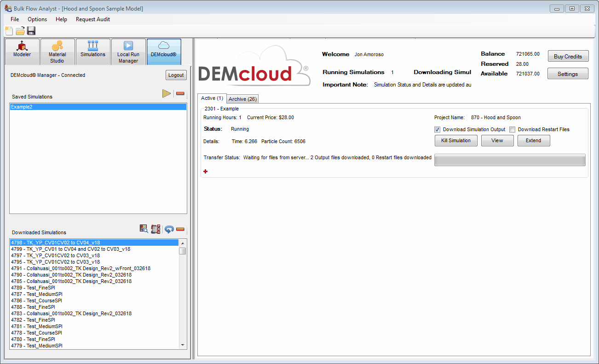Click the magnifier view-results icon above Downloaded Simulations
The height and width of the screenshot is (364, 599).
(x=144, y=229)
